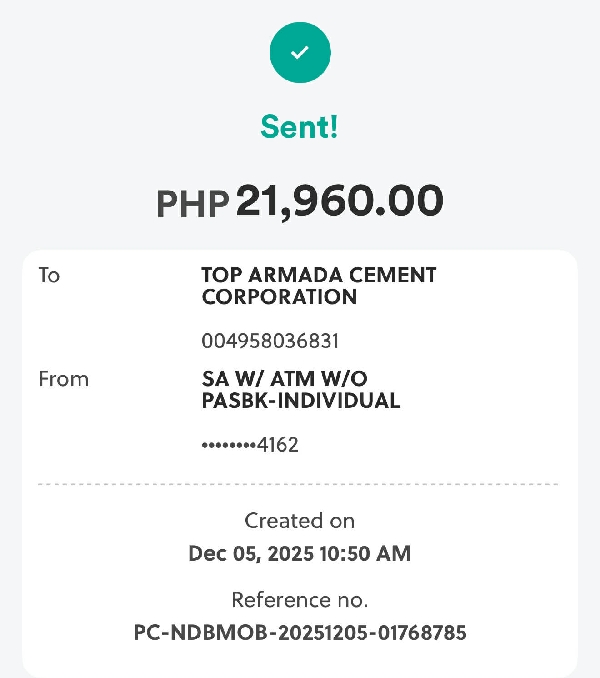Click the "To" field label
The height and width of the screenshot is (678, 600).
[x=49, y=275]
